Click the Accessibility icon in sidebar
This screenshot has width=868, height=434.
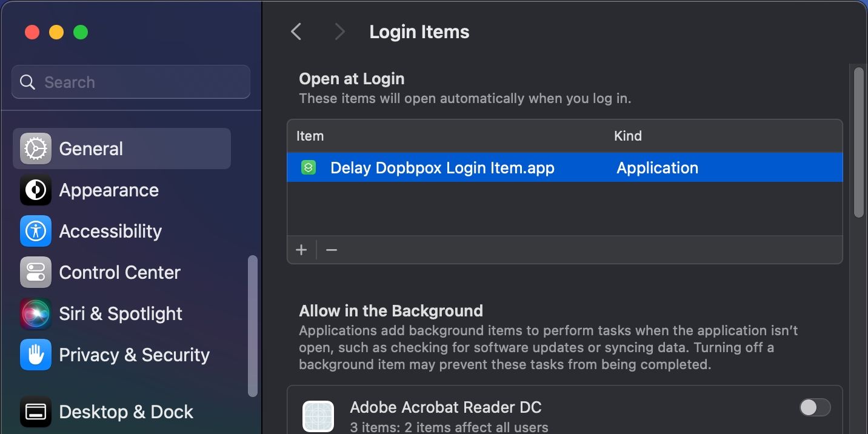pyautogui.click(x=36, y=231)
